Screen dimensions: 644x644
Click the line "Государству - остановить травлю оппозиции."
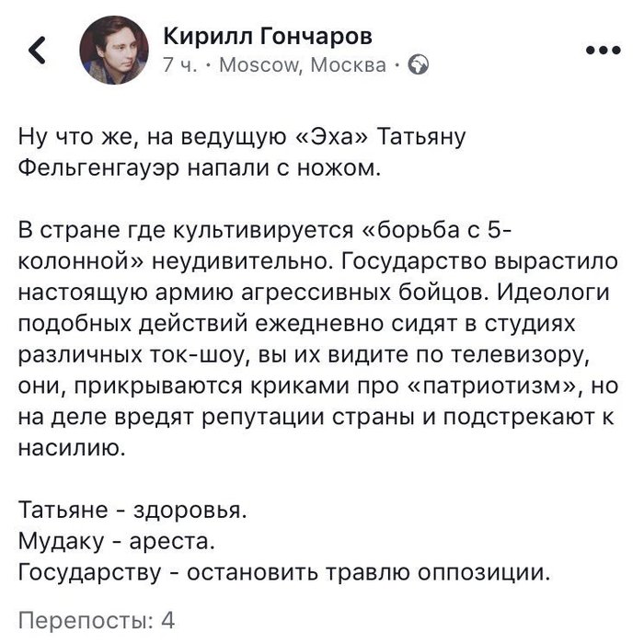coord(283,573)
